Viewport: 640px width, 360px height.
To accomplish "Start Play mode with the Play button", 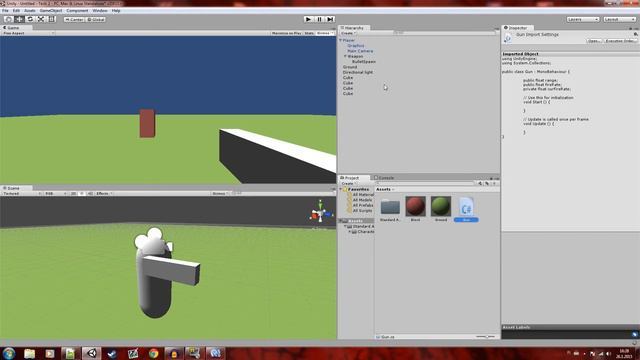I will pos(309,19).
